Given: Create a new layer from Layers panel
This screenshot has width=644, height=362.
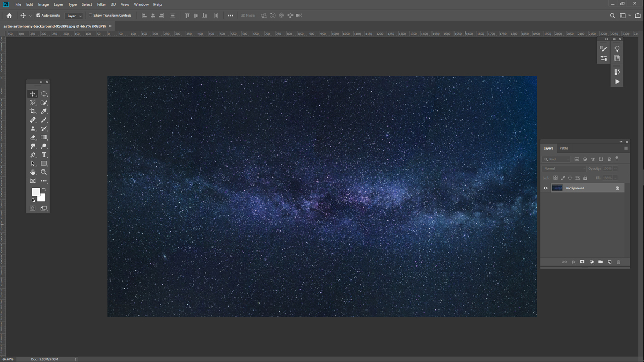Looking at the screenshot, I should click(x=609, y=262).
